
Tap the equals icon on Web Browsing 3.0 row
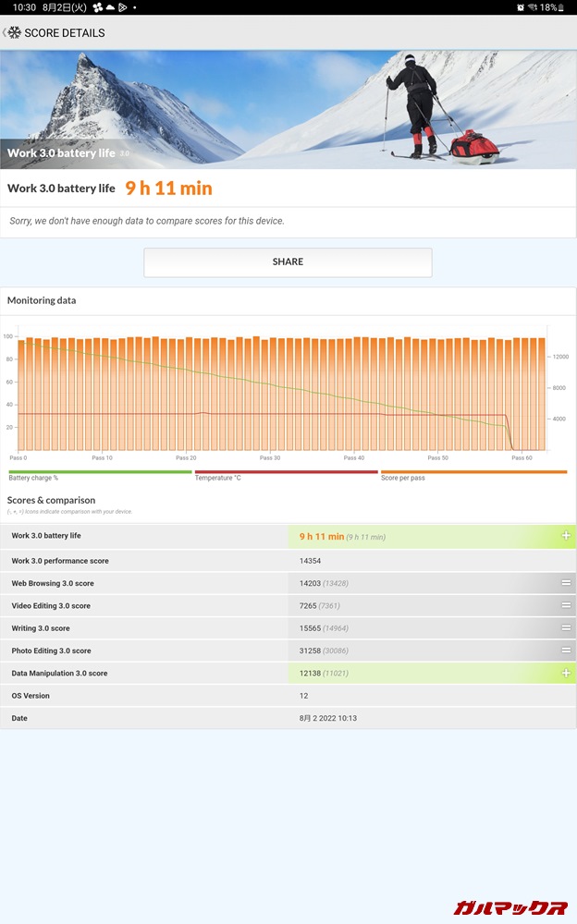tap(565, 583)
